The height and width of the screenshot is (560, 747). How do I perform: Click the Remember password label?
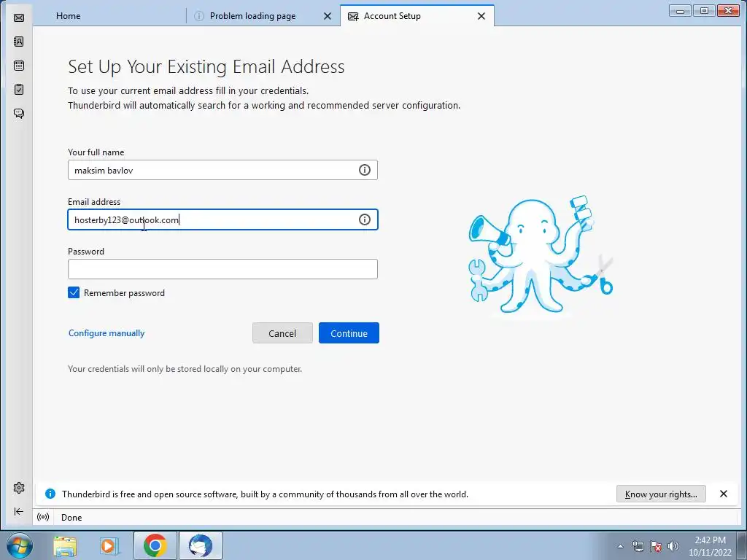click(x=124, y=293)
